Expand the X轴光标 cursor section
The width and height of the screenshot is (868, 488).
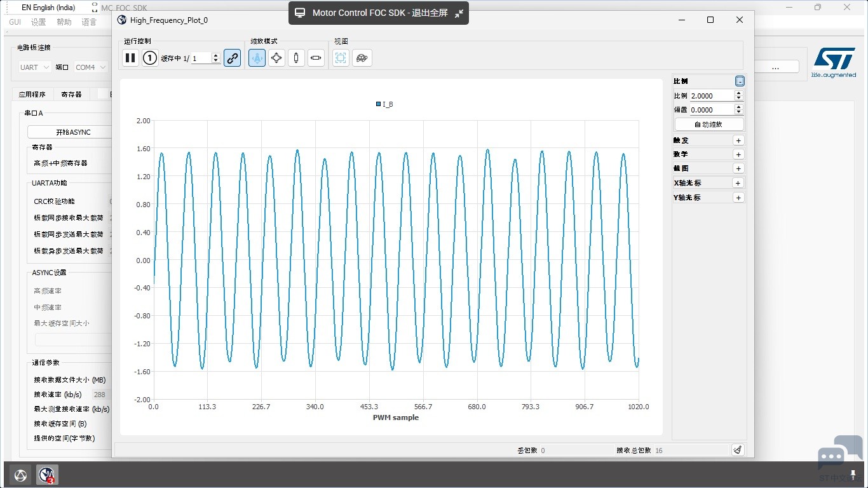coord(738,183)
